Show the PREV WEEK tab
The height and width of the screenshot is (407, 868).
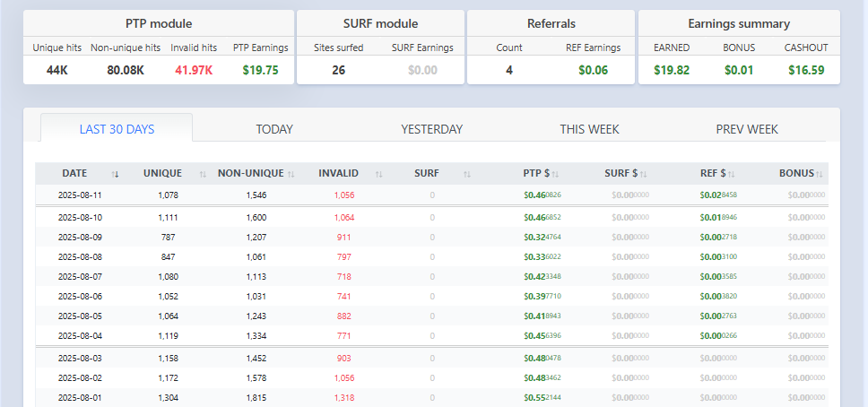pyautogui.click(x=747, y=129)
